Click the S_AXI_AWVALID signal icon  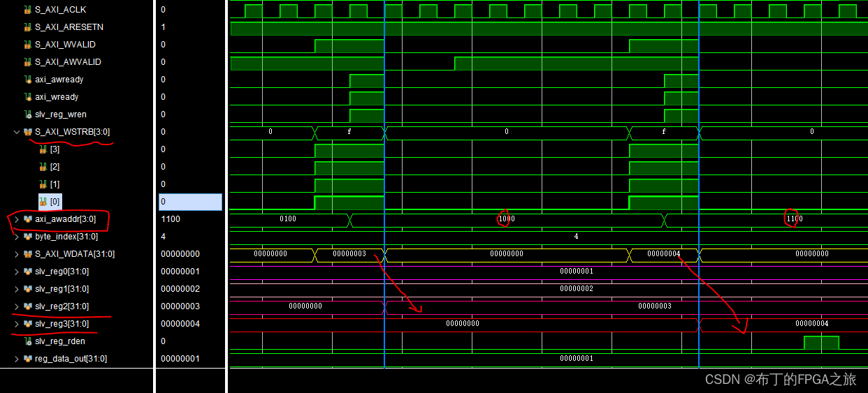[28, 62]
